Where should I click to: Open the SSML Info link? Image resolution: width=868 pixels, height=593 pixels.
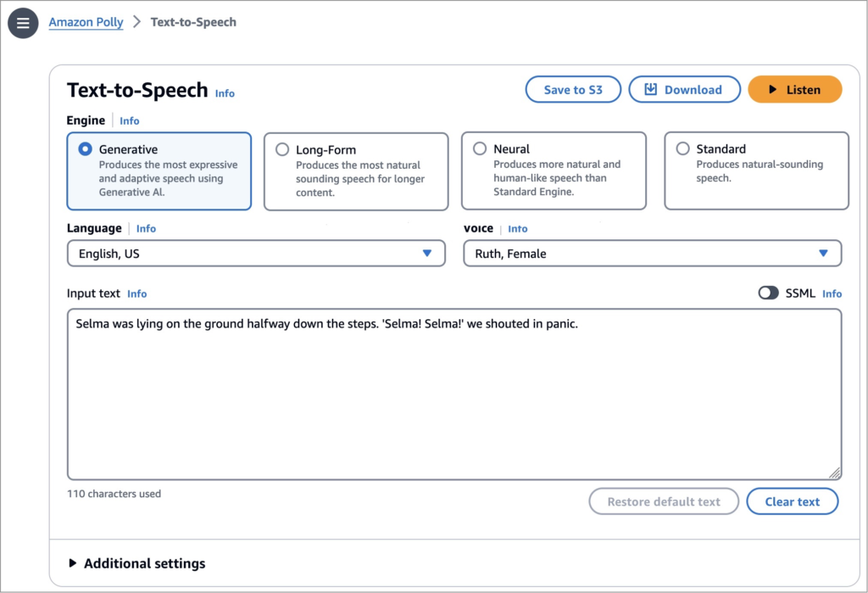[832, 293]
